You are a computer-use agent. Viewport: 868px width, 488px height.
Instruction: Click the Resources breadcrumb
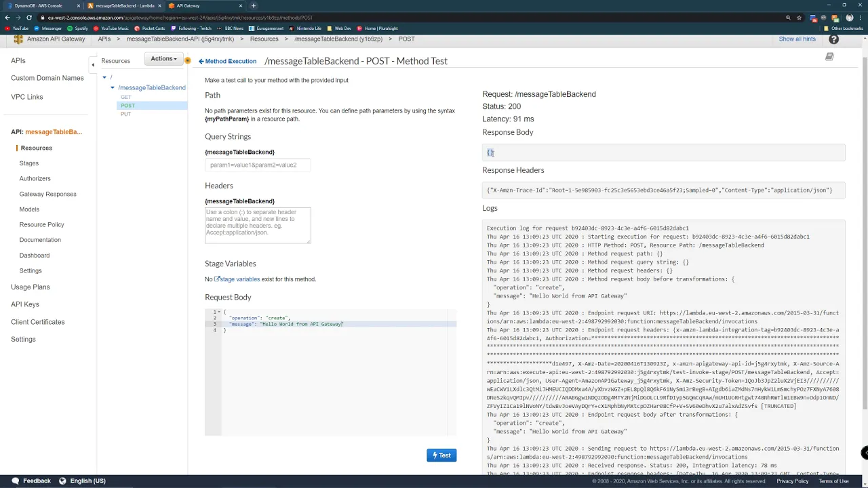[x=264, y=39]
